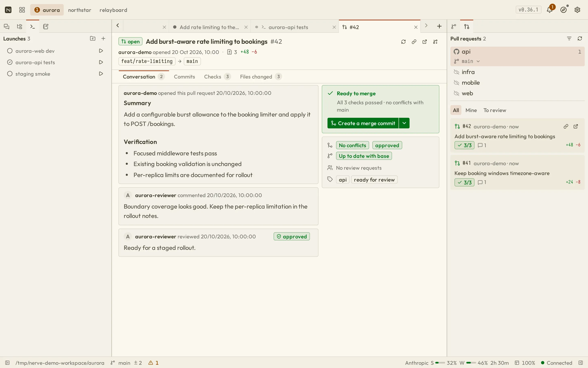This screenshot has width=588, height=368.
Task: Open PR #42 externally from header
Action: tap(425, 42)
